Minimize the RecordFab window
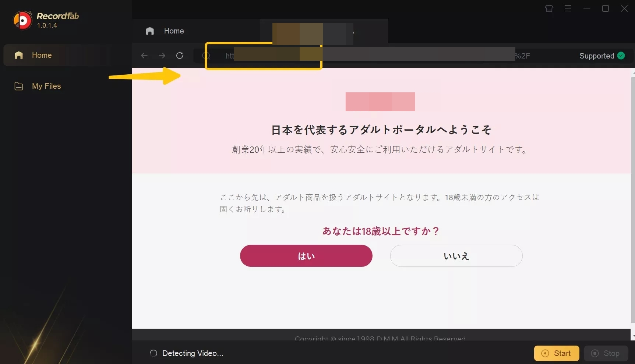Image resolution: width=635 pixels, height=364 pixels. (x=587, y=8)
